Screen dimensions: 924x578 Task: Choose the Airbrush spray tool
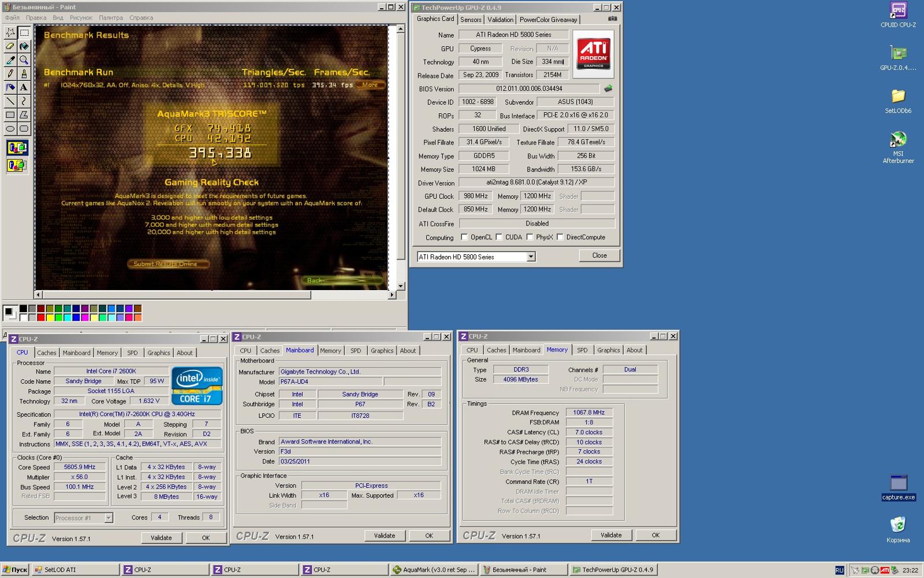tap(10, 87)
